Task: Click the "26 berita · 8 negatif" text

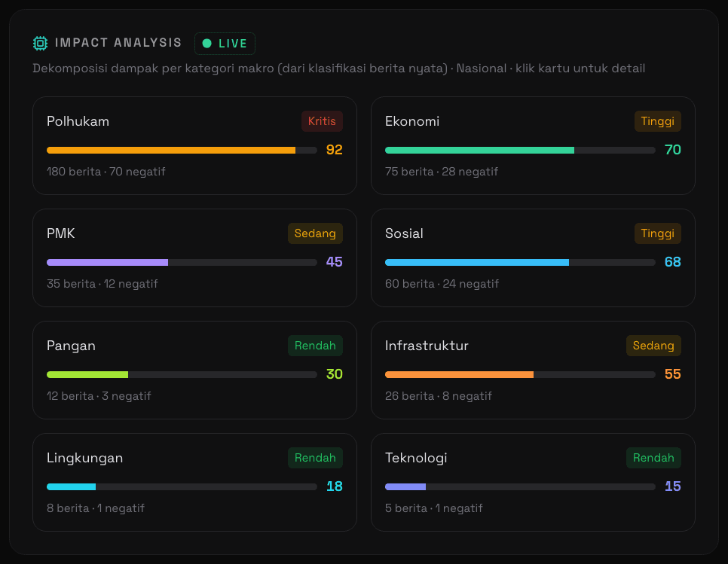Action: pos(439,396)
